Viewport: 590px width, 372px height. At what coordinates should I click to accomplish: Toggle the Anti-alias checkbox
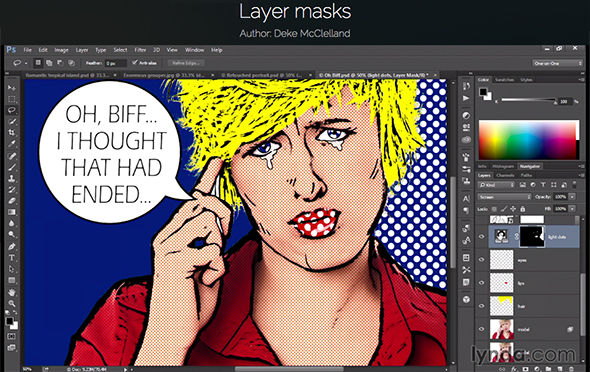[x=135, y=63]
